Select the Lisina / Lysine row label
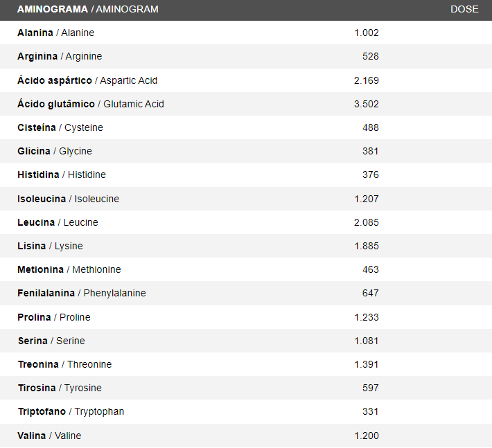This screenshot has width=492, height=448. coord(50,246)
